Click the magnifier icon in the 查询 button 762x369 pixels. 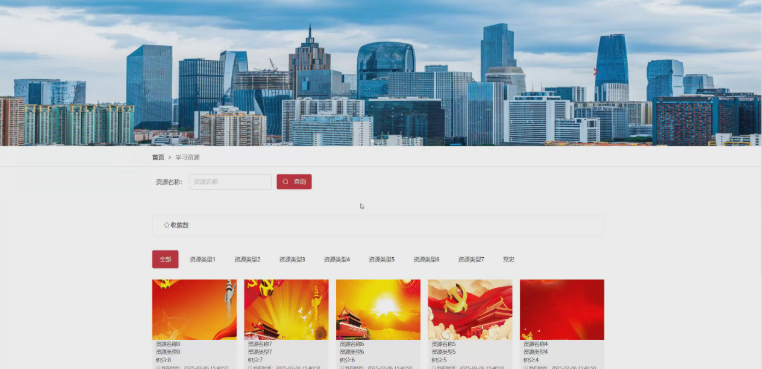point(285,182)
